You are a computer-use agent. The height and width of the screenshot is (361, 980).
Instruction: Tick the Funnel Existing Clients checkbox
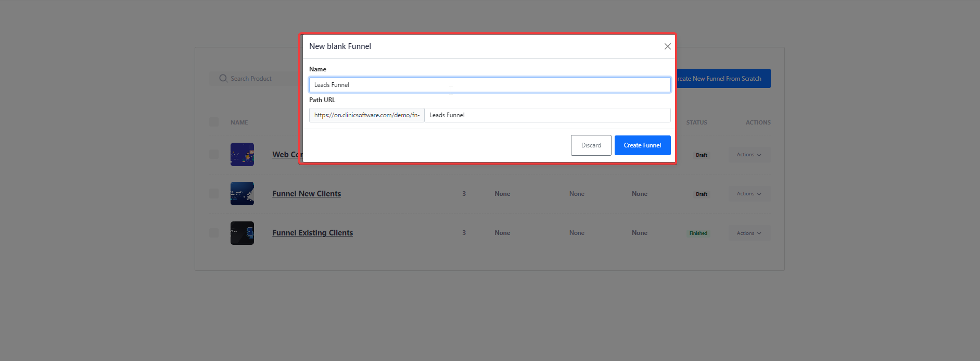coord(214,233)
